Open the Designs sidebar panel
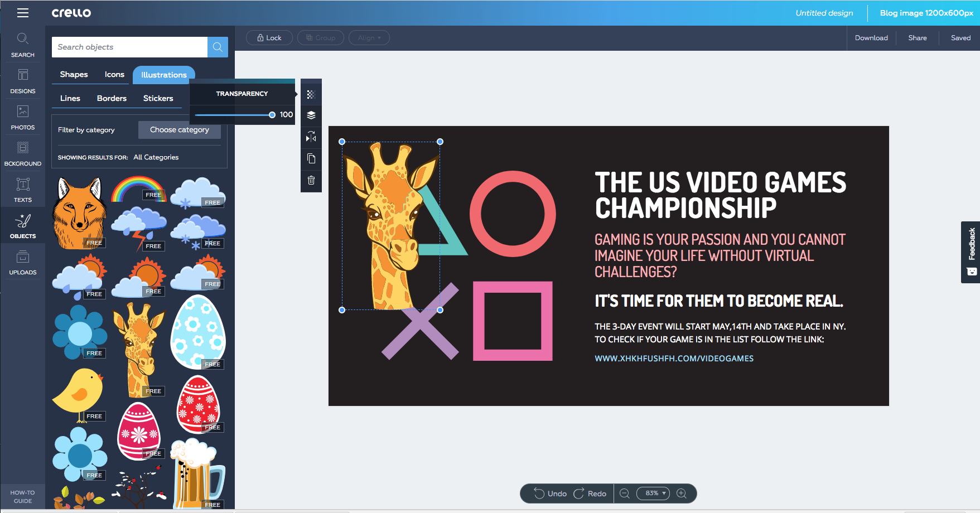The image size is (980, 513). point(23,81)
